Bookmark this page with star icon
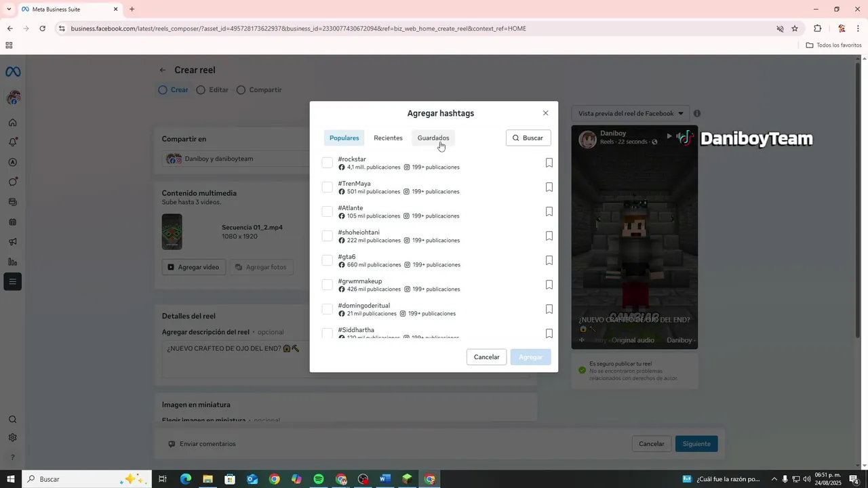This screenshot has width=868, height=488. (795, 28)
